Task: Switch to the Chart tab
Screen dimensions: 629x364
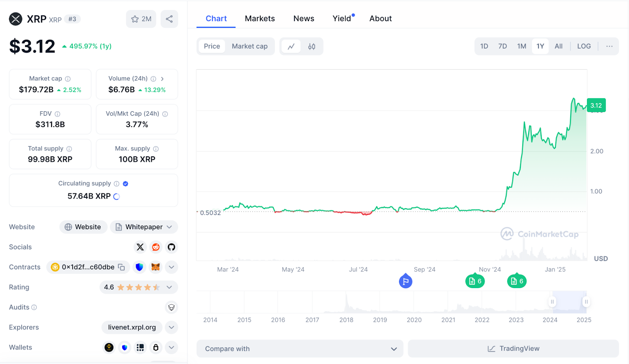Action: (216, 18)
